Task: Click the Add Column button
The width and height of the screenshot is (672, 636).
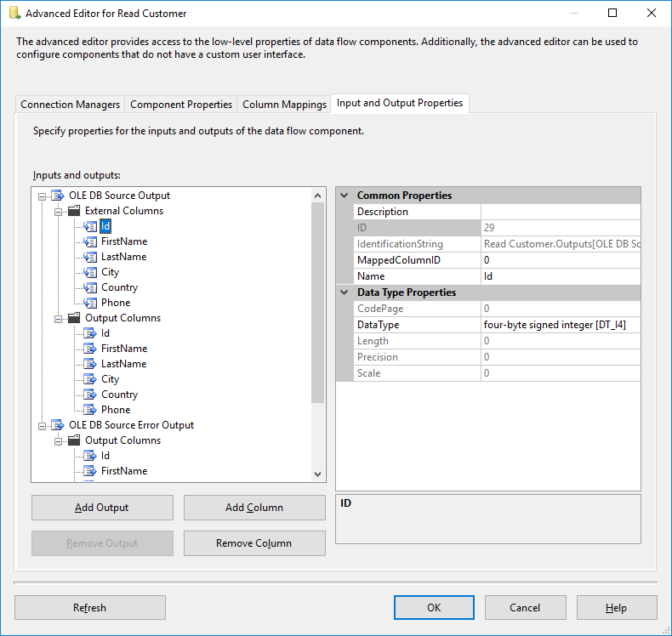Action: point(254,508)
